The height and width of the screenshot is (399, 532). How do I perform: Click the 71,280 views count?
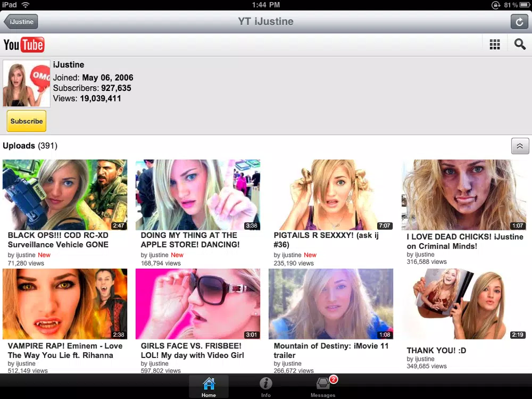[26, 263]
